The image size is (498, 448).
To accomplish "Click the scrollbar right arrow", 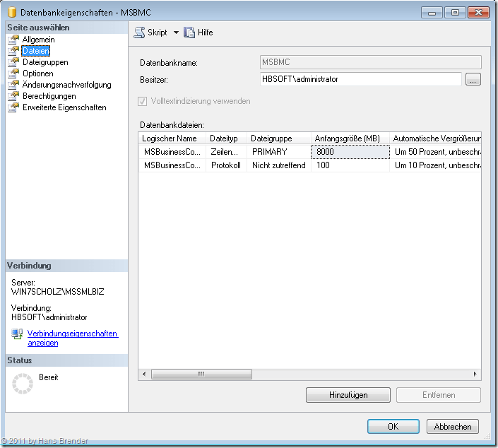I will tap(475, 374).
